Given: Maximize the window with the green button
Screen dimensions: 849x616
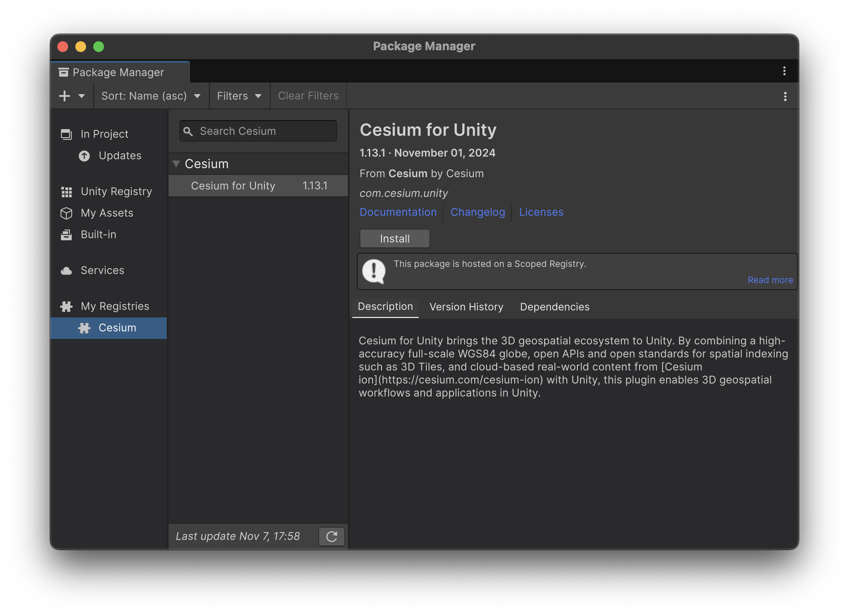Looking at the screenshot, I should coord(99,47).
